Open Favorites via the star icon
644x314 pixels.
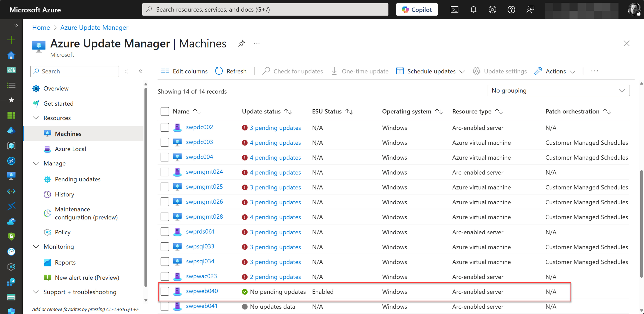tap(11, 100)
